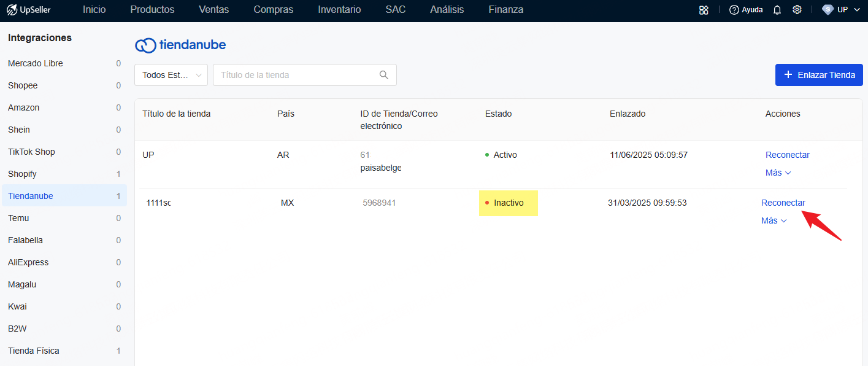
Task: Expand Más menu for UP store
Action: click(778, 173)
